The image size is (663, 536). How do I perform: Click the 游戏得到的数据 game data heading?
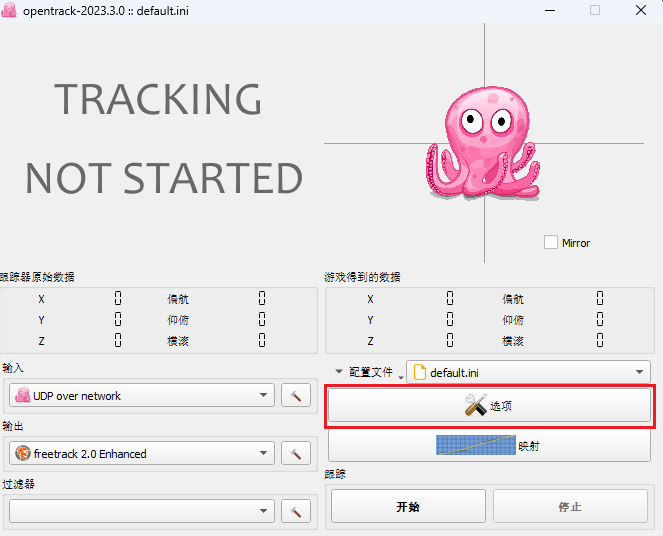(x=362, y=277)
